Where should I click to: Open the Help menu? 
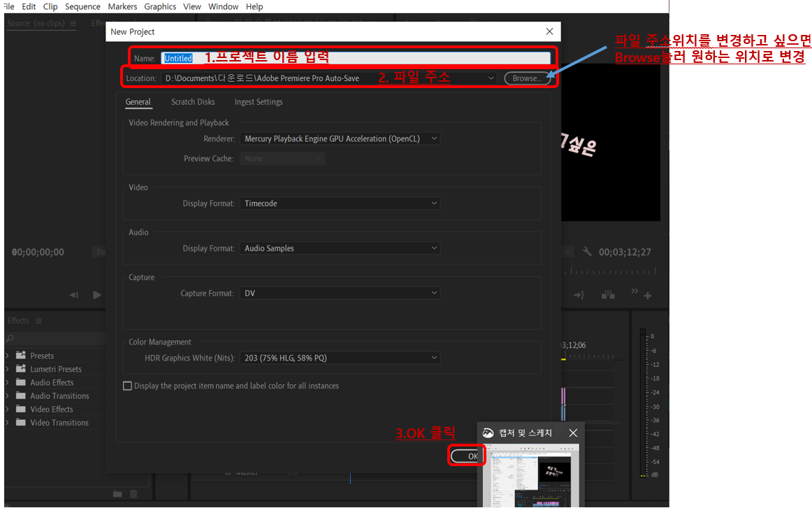click(254, 6)
